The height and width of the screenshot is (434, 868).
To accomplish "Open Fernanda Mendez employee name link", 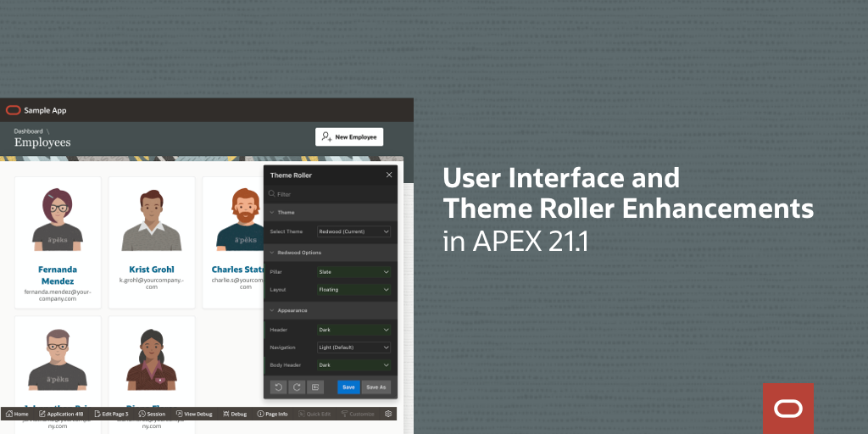I will [58, 275].
